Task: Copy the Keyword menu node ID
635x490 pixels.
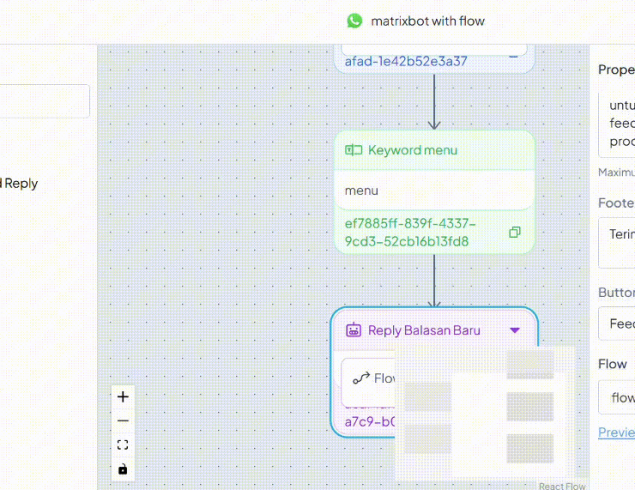Action: [x=514, y=232]
